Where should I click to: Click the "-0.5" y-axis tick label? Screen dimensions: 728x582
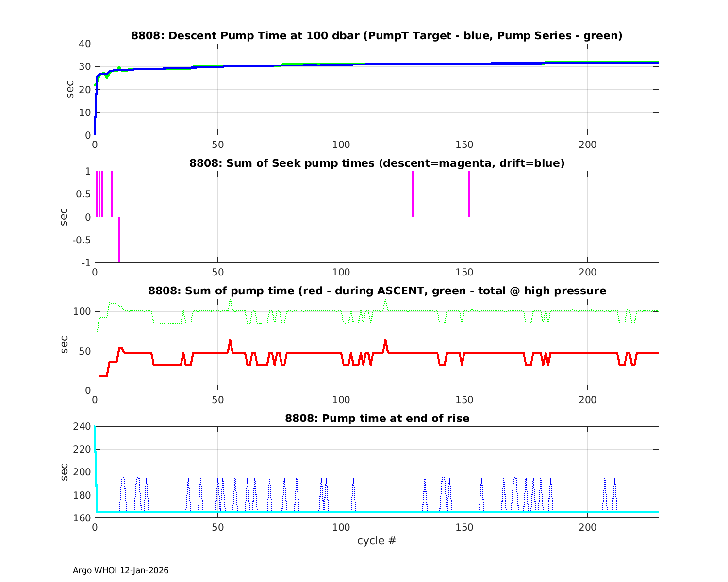click(82, 240)
